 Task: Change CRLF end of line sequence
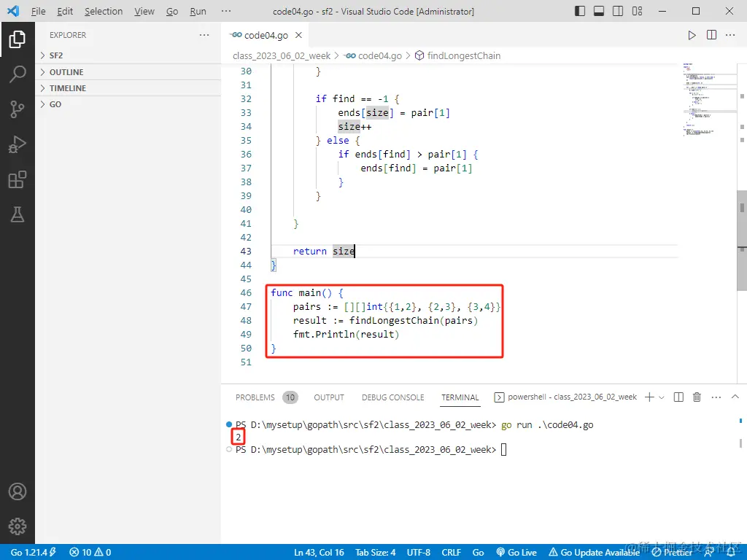click(x=451, y=553)
